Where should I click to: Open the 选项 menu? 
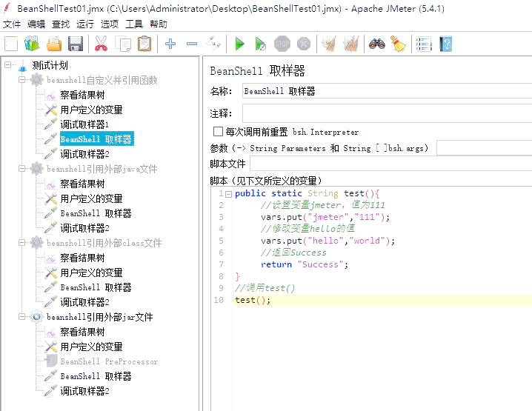(110, 24)
